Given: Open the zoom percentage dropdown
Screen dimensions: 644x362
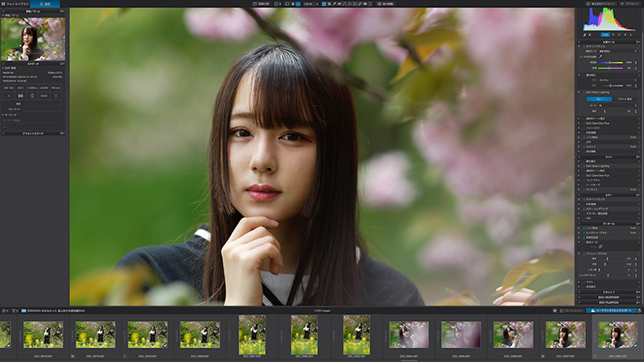Looking at the screenshot, I should (x=312, y=4).
